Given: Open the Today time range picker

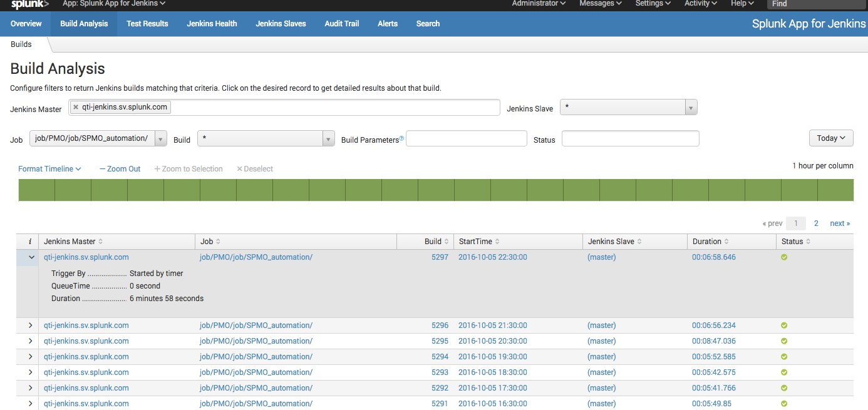Looking at the screenshot, I should [831, 138].
